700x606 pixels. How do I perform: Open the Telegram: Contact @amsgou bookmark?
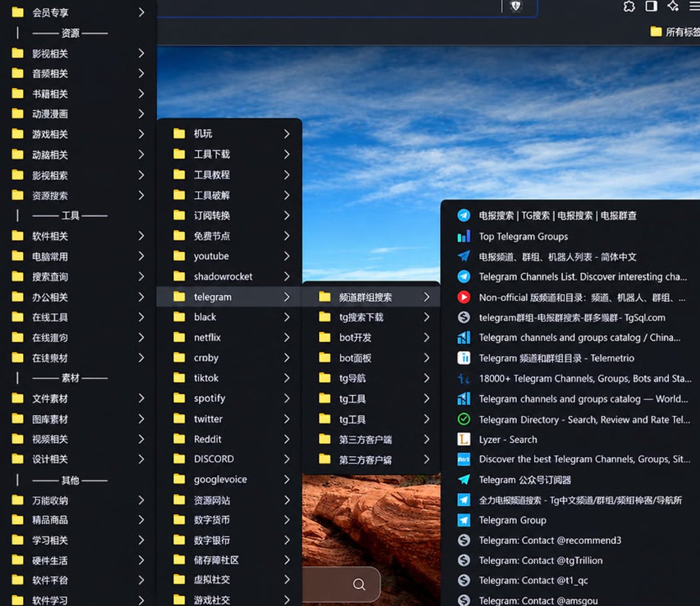571,600
